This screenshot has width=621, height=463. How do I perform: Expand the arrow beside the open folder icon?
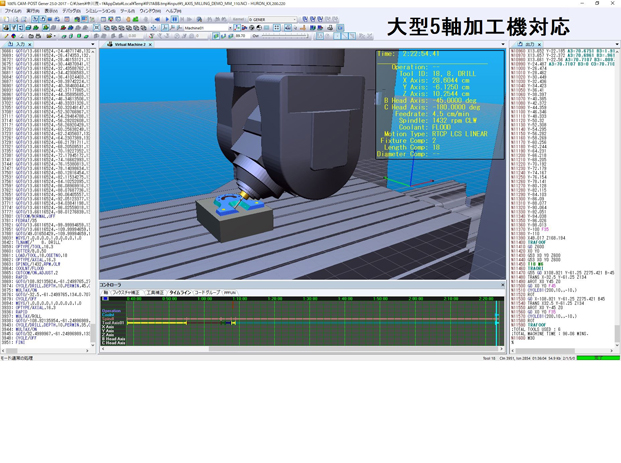[x=55, y=36]
